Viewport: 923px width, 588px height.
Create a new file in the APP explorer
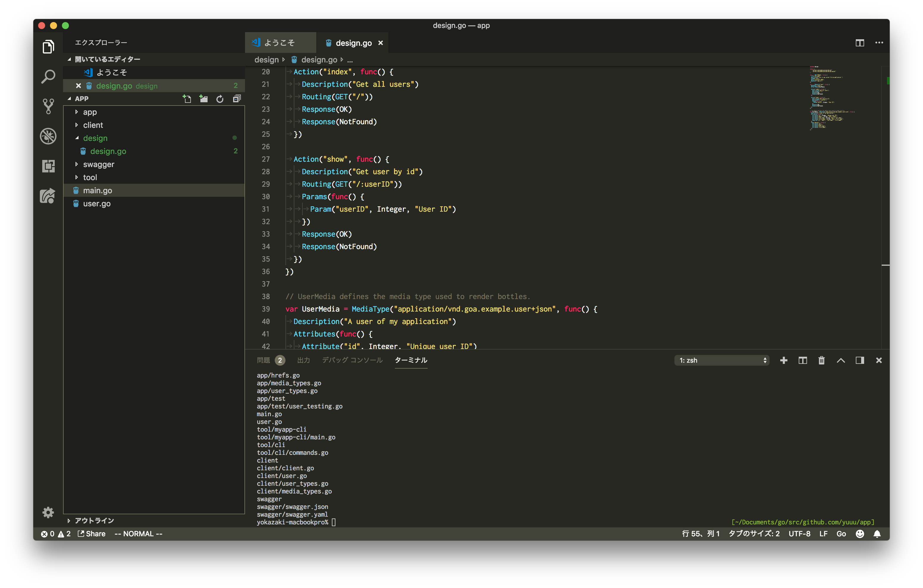click(x=187, y=98)
